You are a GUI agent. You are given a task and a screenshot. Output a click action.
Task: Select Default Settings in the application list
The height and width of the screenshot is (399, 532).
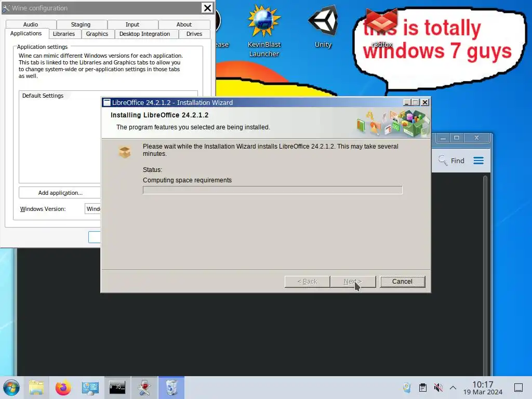43,96
